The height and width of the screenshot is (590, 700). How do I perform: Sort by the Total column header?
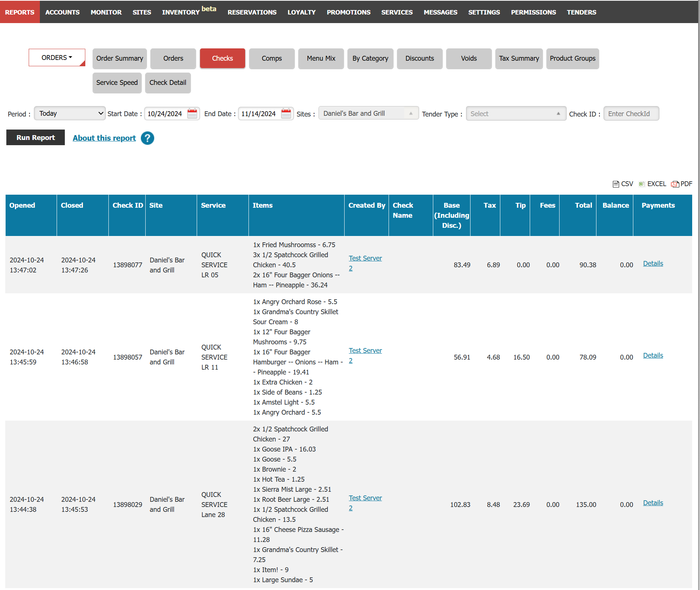point(583,205)
